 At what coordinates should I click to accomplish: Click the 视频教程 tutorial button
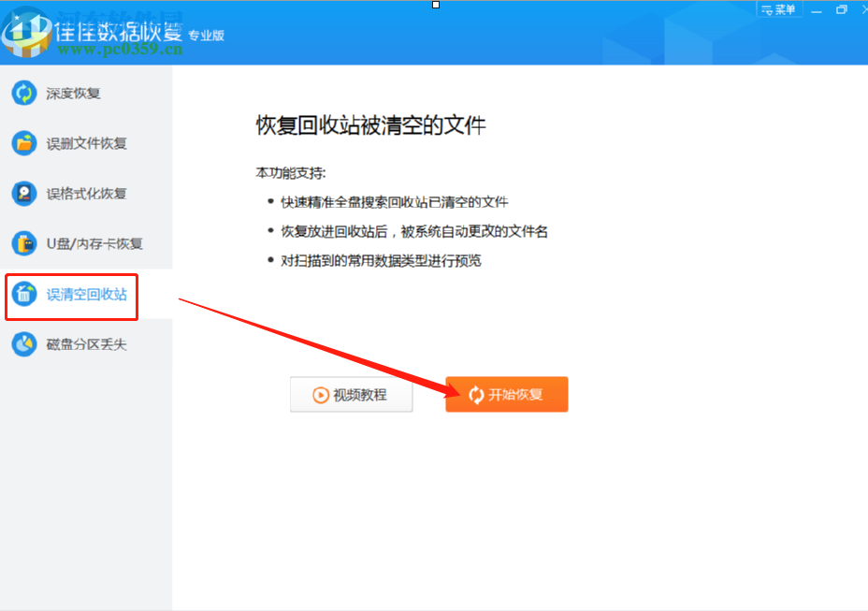click(x=351, y=394)
